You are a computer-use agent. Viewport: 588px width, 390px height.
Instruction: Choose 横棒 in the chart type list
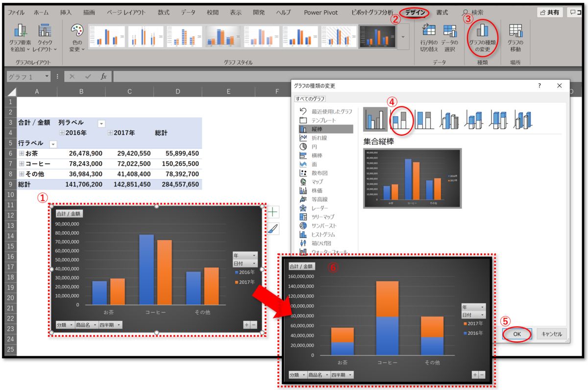click(325, 155)
